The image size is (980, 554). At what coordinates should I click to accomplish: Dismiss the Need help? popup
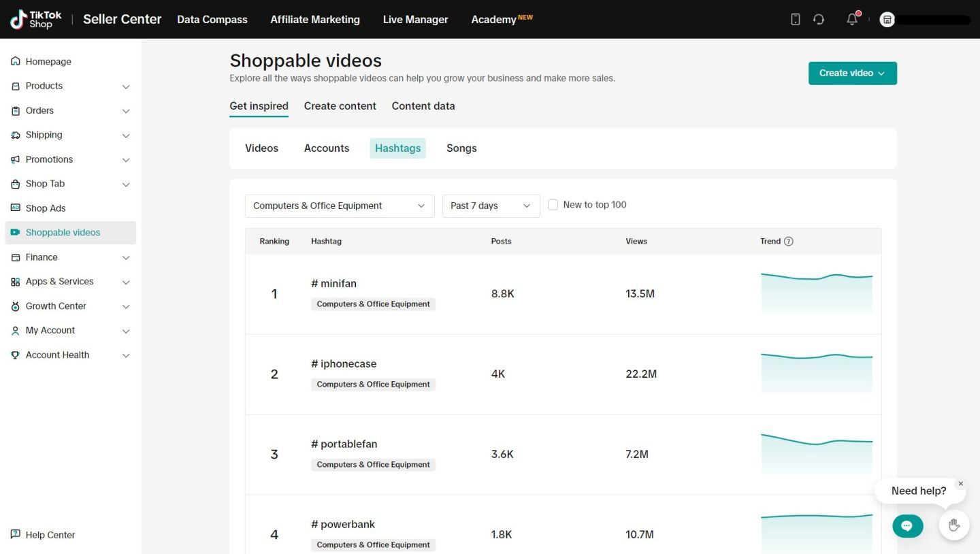pyautogui.click(x=960, y=484)
